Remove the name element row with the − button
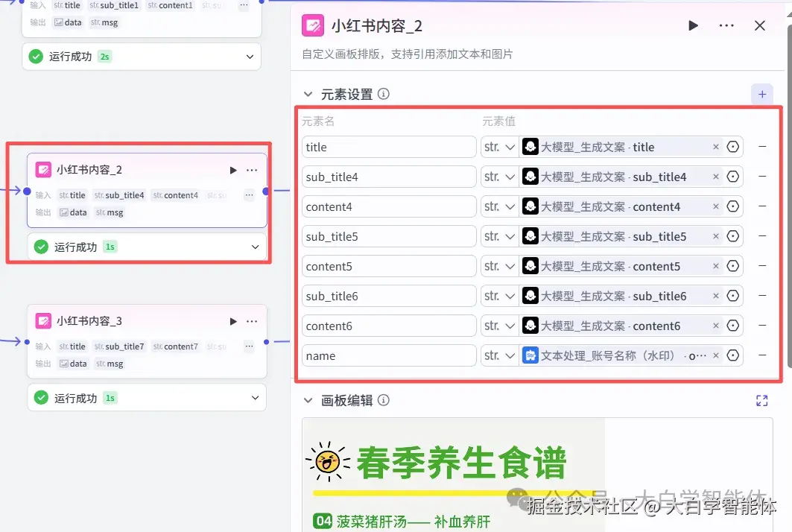 (x=761, y=355)
